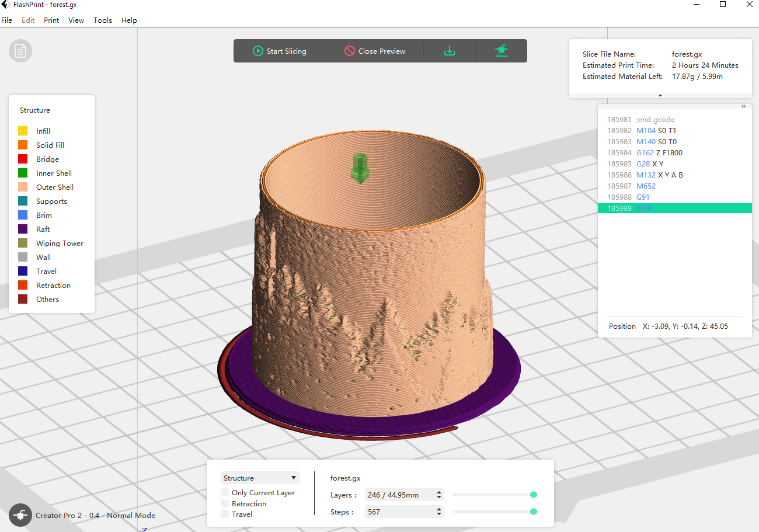
Task: Click the printer connection icon by Creator Pro 2
Action: [20, 515]
